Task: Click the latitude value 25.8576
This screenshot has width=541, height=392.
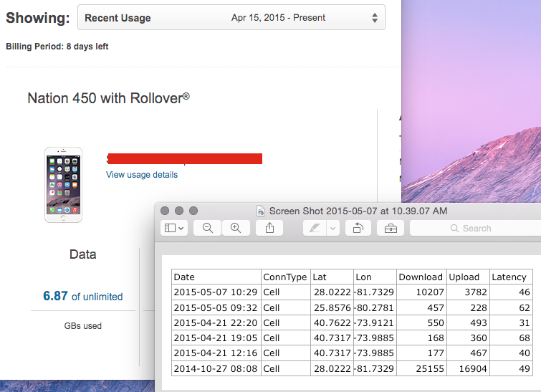Action: pos(332,307)
